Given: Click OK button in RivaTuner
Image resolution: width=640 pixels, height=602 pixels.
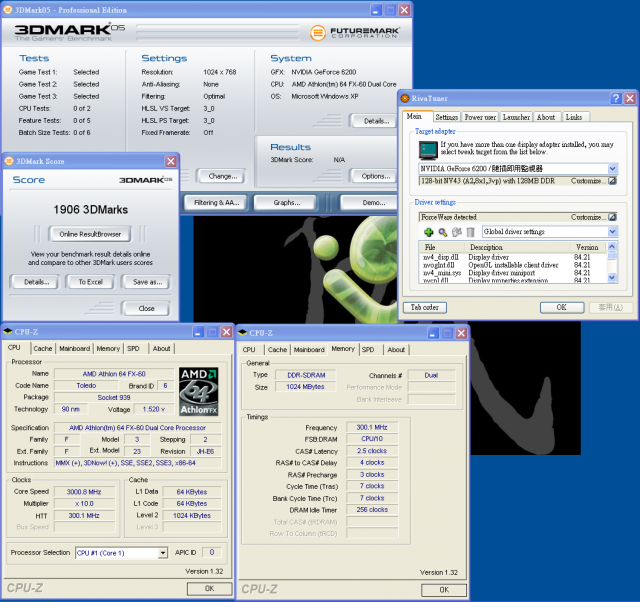Looking at the screenshot, I should [x=562, y=307].
